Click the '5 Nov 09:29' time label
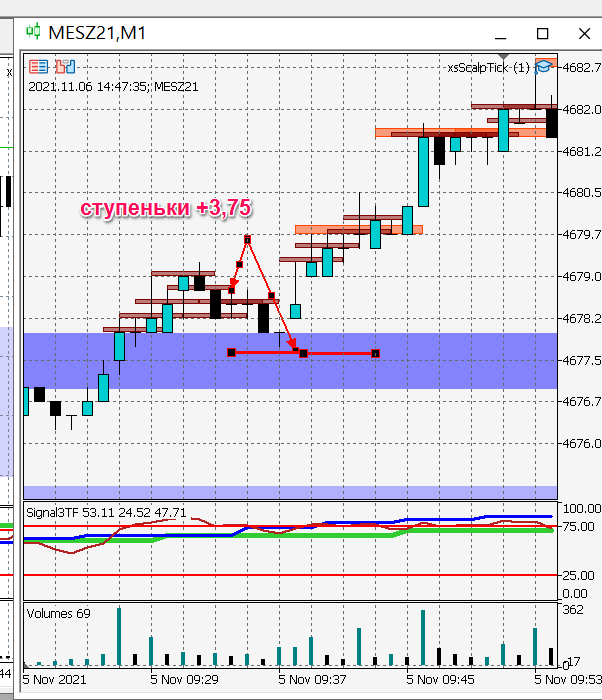This screenshot has width=602, height=700. [x=184, y=680]
